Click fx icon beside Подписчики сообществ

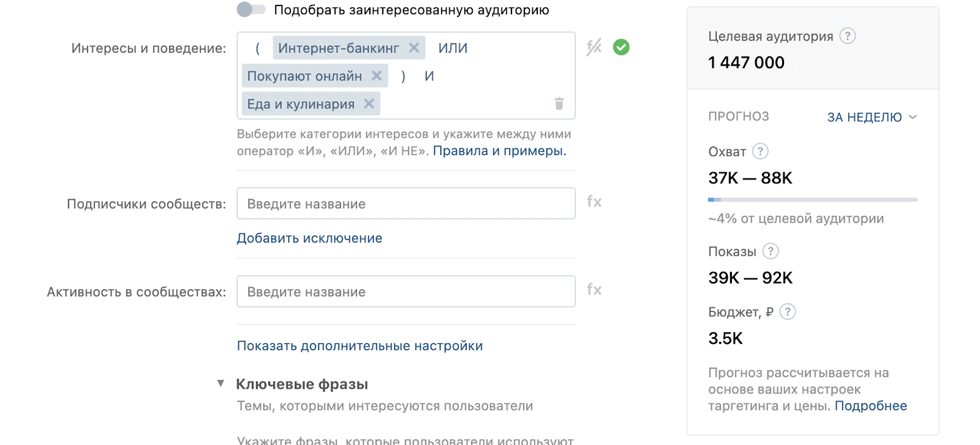pyautogui.click(x=594, y=202)
